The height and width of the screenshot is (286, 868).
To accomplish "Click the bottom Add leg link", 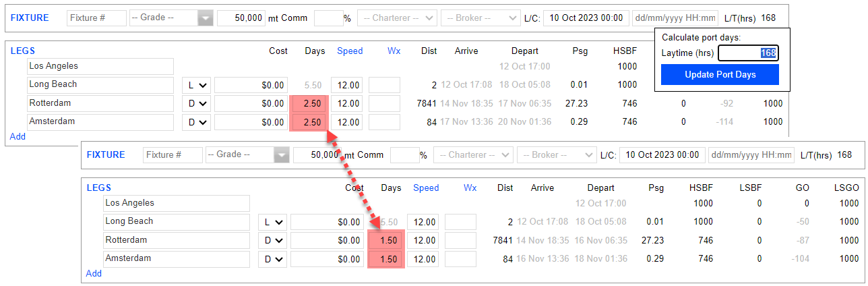I will pos(94,273).
